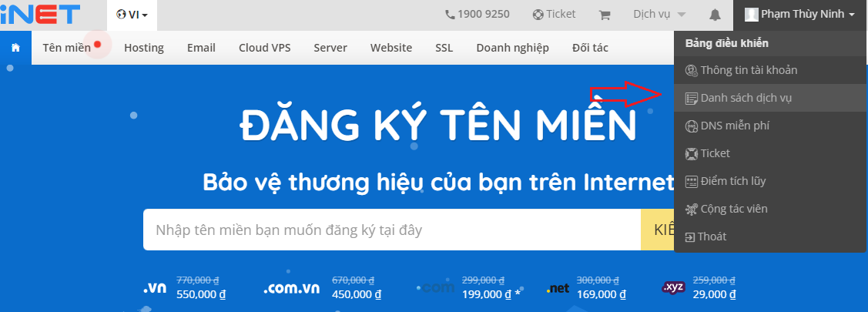The height and width of the screenshot is (312, 868).
Task: Open the VI language dropdown
Action: 132,15
